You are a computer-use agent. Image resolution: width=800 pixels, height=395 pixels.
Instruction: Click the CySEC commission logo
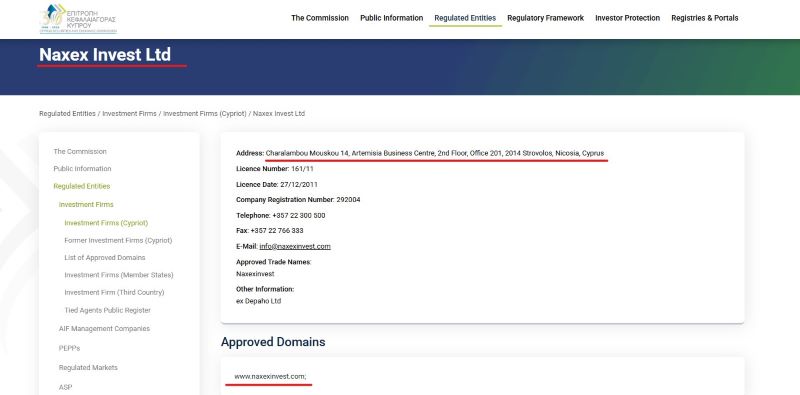(79, 19)
